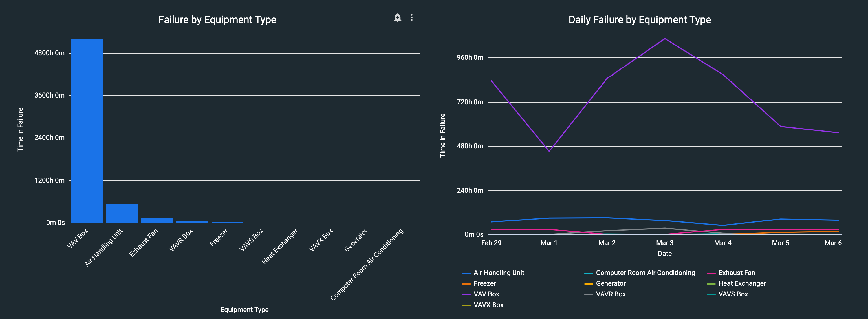Toggle the VAVX Box legend entry

tap(488, 305)
